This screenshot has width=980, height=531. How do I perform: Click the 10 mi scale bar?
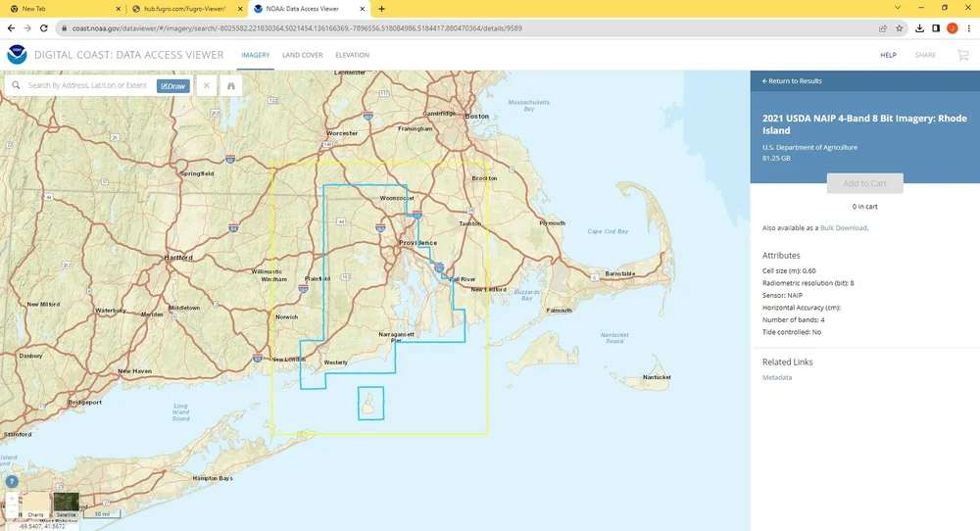click(x=102, y=514)
